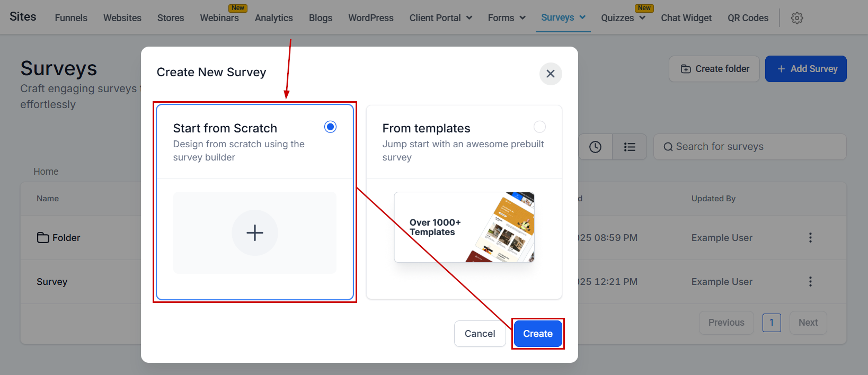Open options menu for Folder row

810,238
